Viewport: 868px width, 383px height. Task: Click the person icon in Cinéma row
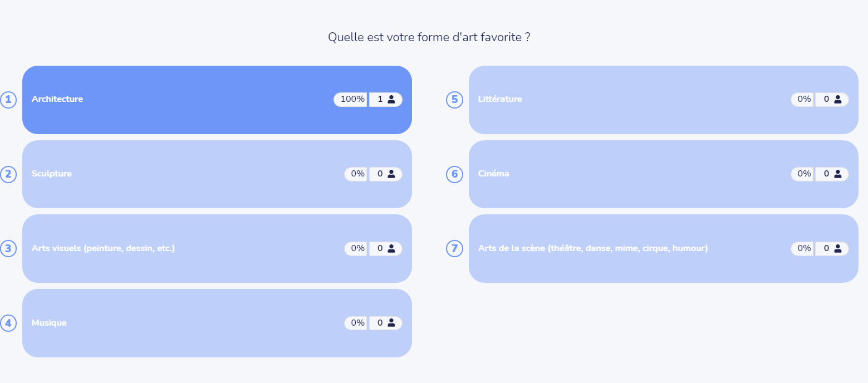tap(838, 174)
